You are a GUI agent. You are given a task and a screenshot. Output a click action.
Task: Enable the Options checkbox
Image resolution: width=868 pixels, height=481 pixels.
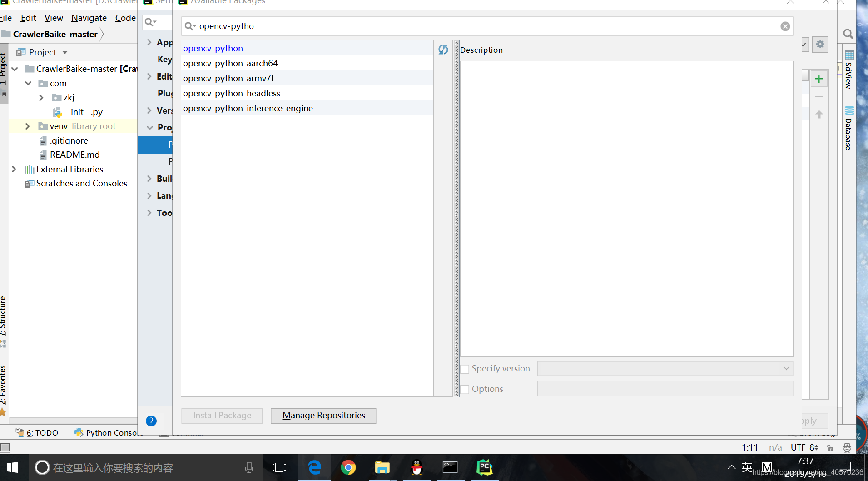[465, 389]
